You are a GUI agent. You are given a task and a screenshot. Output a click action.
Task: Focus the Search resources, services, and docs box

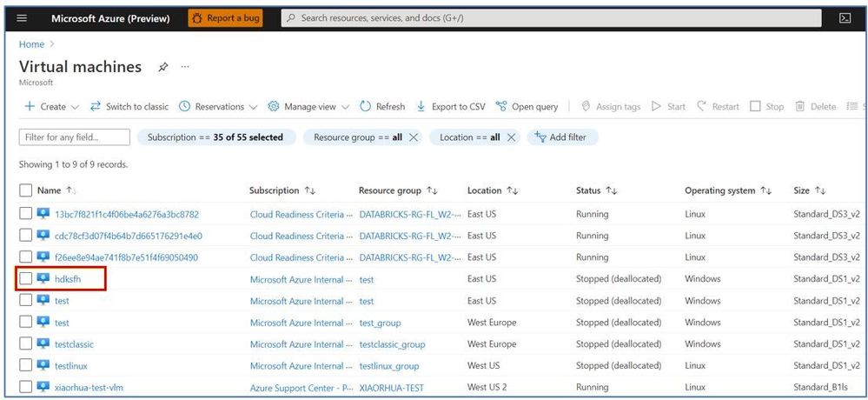click(552, 18)
